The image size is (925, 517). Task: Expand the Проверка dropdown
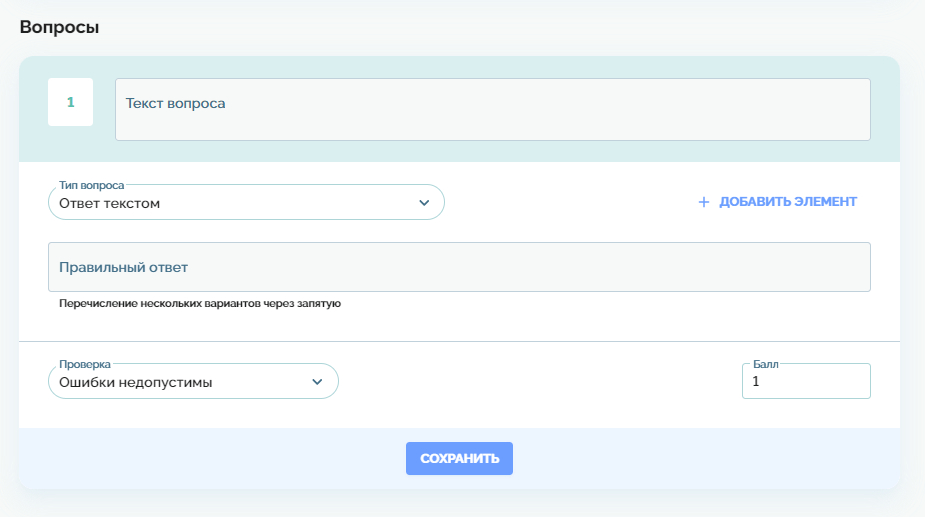(193, 382)
